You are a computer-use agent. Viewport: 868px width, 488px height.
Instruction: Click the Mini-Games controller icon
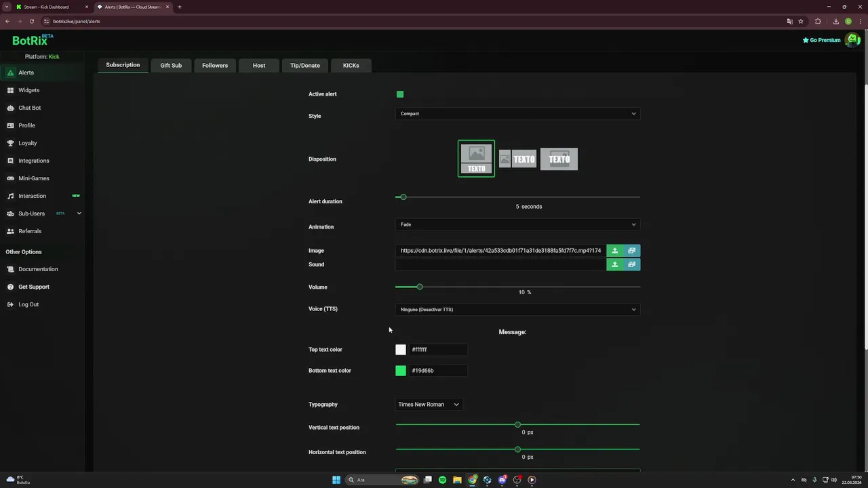[x=10, y=178]
